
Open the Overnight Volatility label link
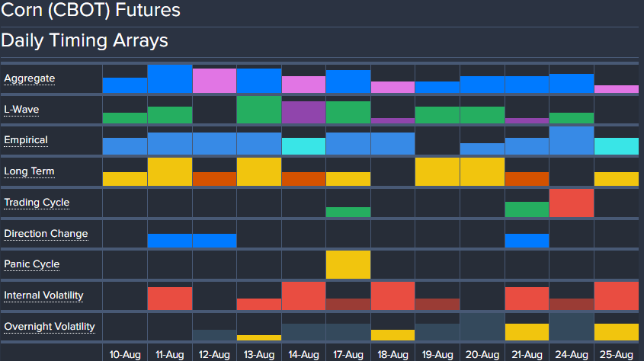point(50,327)
